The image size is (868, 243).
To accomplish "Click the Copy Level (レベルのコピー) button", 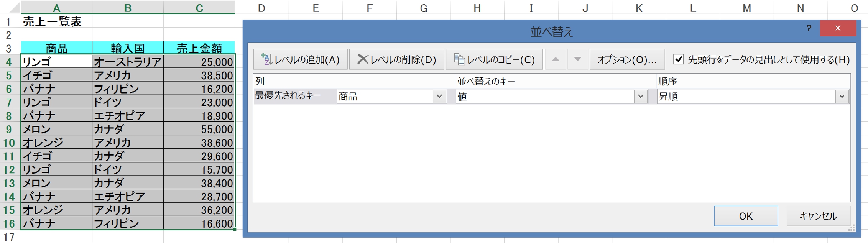I will (495, 59).
